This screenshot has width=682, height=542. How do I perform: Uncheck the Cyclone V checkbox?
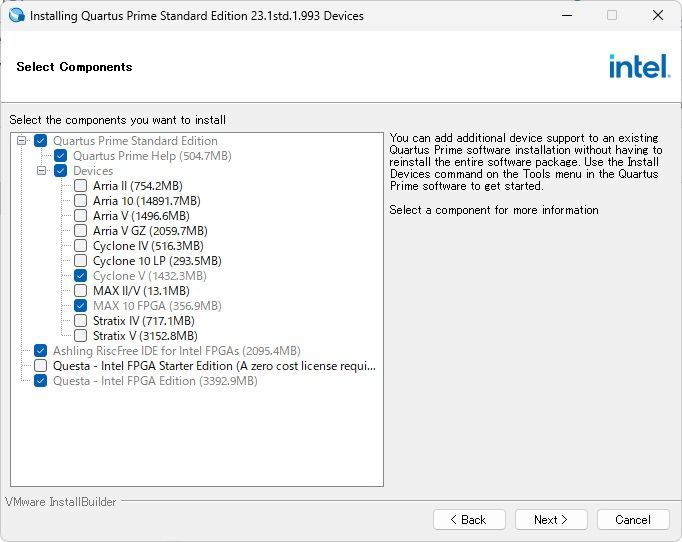tap(80, 276)
